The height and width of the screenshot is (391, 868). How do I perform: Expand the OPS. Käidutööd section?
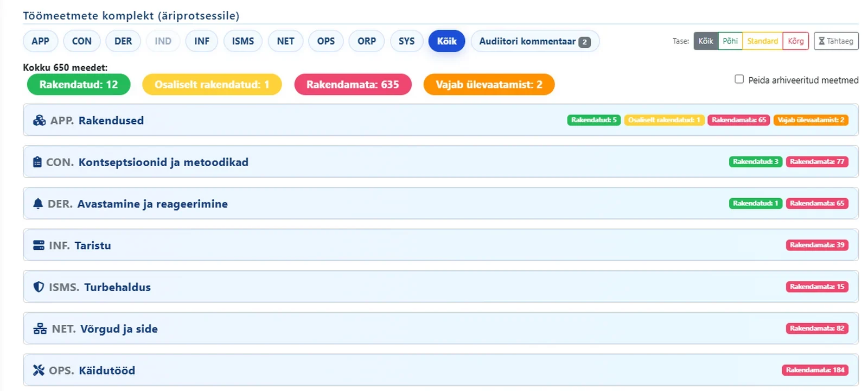tap(441, 370)
